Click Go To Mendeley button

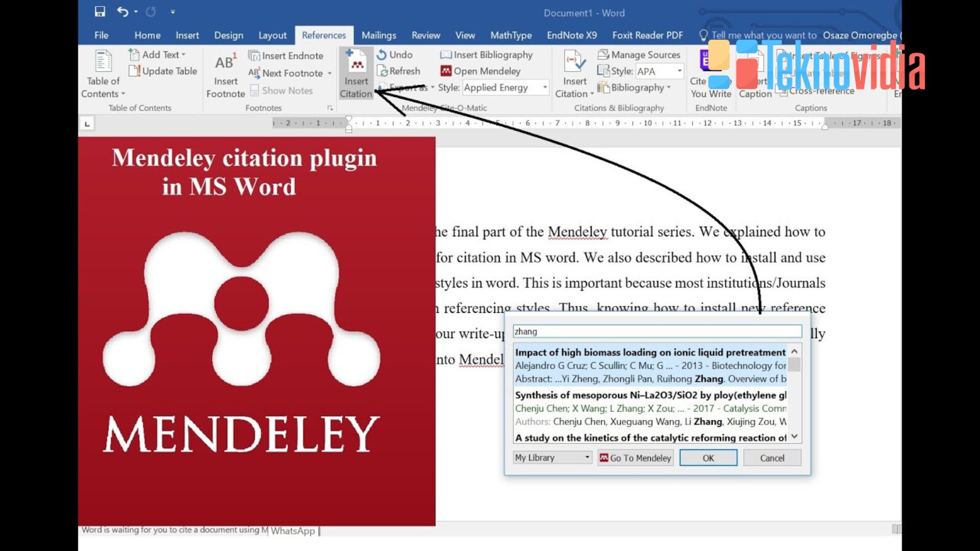click(635, 458)
